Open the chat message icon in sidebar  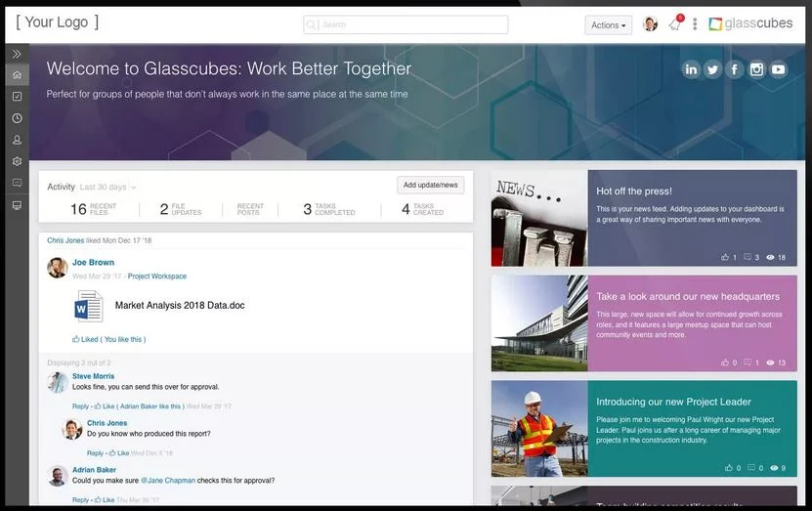tap(17, 183)
